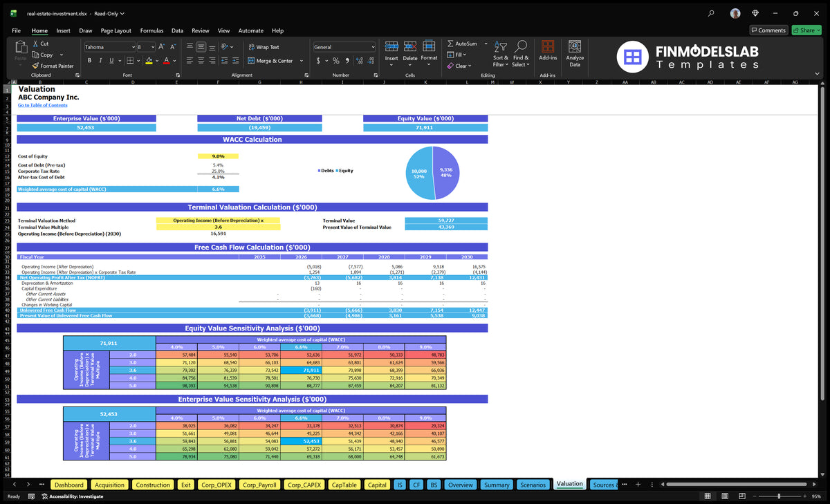Expand the Merge & Center arrow
This screenshot has width=830, height=504.
[302, 61]
